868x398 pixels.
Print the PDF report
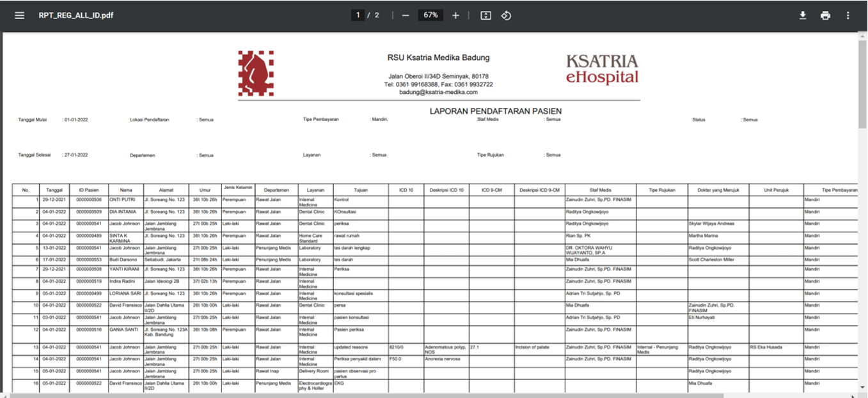click(825, 15)
